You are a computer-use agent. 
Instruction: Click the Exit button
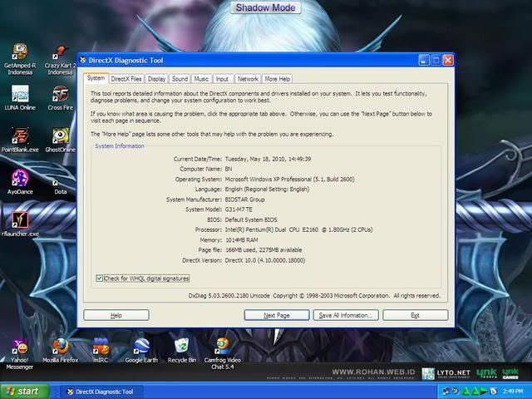click(x=416, y=315)
